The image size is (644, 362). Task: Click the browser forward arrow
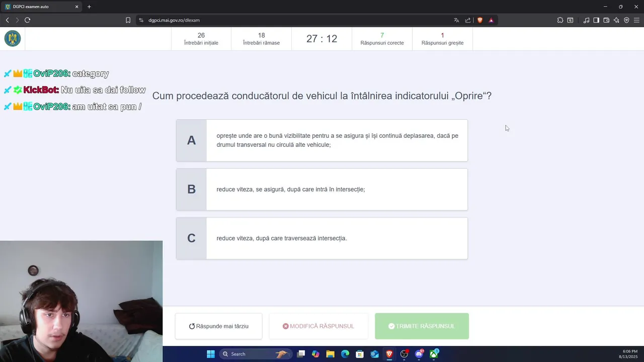click(17, 20)
